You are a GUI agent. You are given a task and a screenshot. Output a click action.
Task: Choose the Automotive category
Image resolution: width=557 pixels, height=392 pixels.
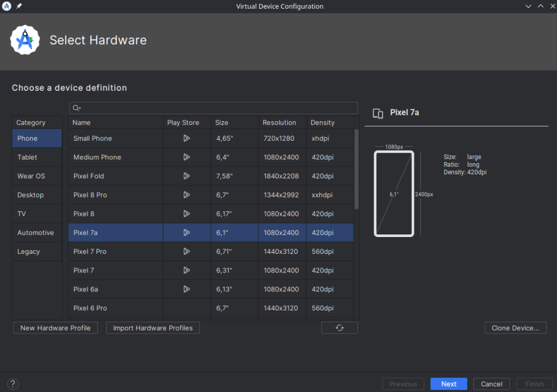click(x=35, y=233)
